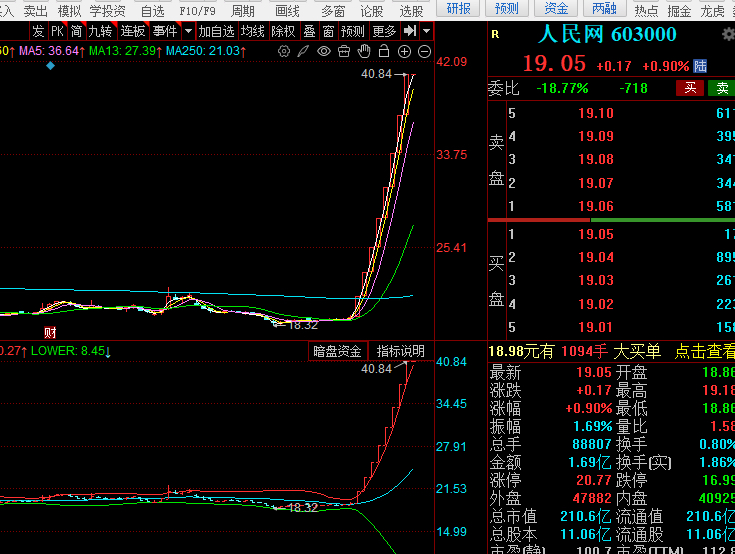735x554 pixels.
Task: Zoom in chart with plus icon
Action: point(404,52)
